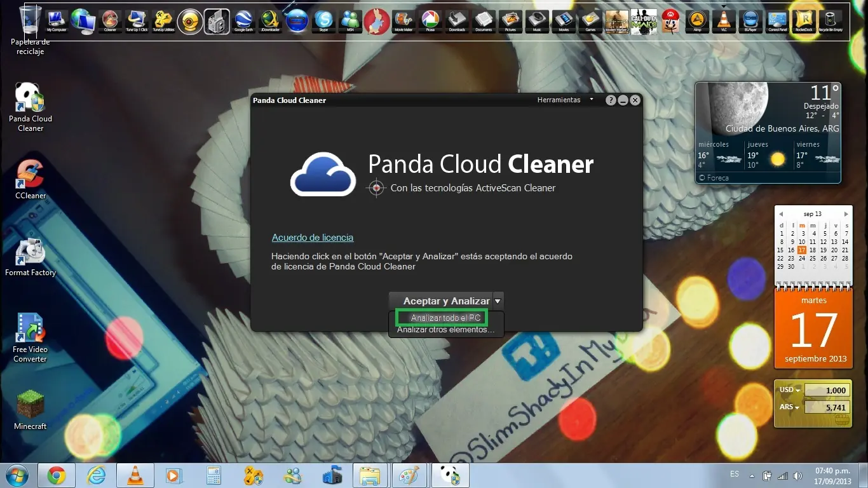
Task: Open Internet Explorer from the taskbar
Action: [96, 475]
